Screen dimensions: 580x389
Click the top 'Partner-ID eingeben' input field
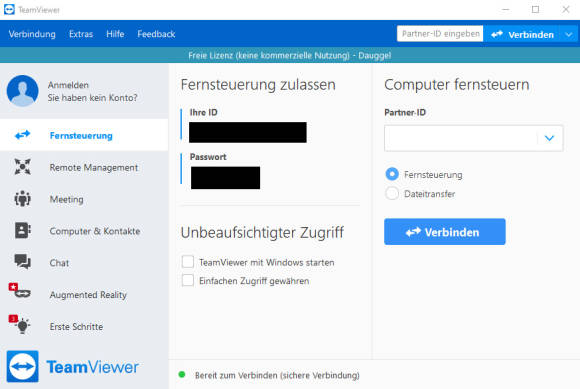pos(440,34)
